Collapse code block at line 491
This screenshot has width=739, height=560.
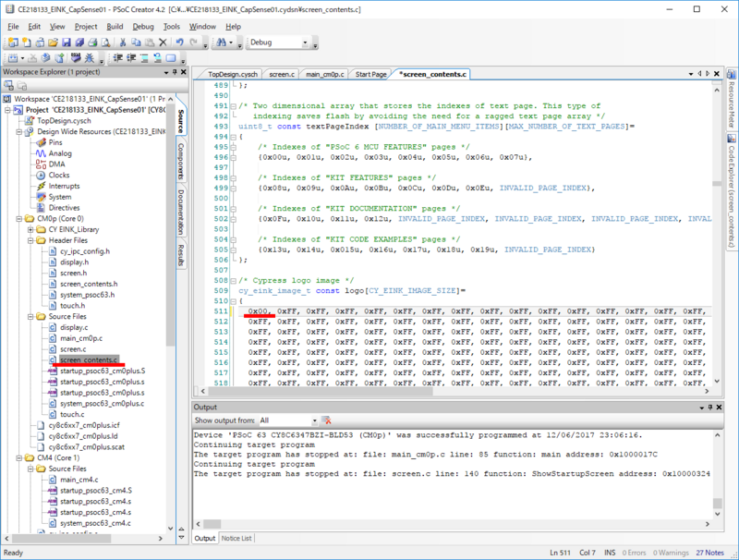tap(234, 106)
